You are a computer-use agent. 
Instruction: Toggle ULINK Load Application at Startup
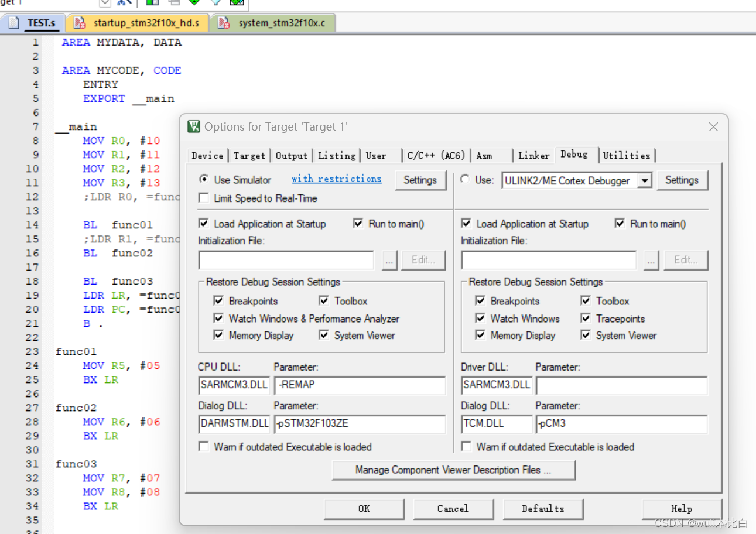click(x=466, y=224)
